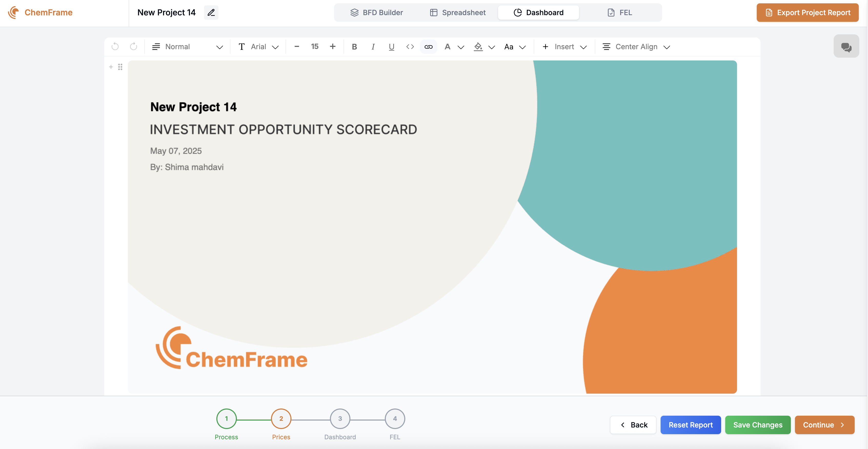Click the Insert plus icon
868x449 pixels.
click(545, 46)
